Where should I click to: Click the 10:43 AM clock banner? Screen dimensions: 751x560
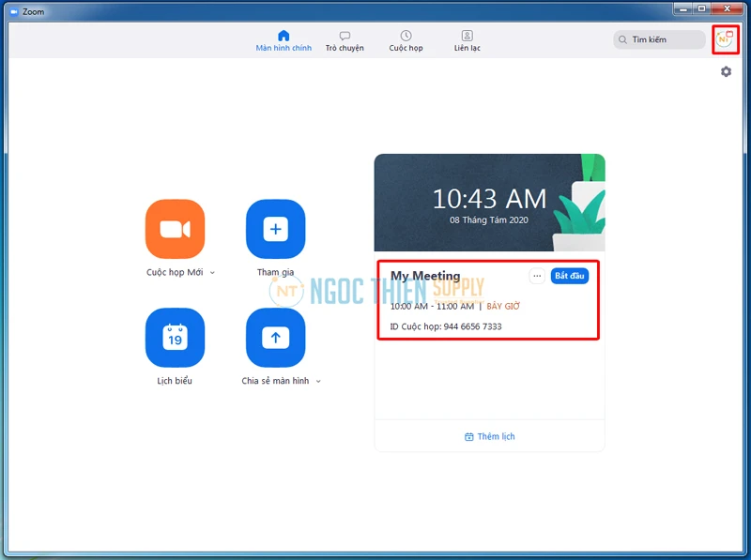coord(489,203)
